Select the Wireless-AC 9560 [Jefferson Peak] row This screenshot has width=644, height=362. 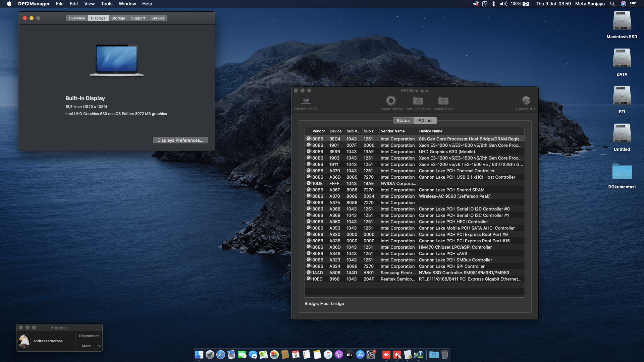click(x=415, y=196)
